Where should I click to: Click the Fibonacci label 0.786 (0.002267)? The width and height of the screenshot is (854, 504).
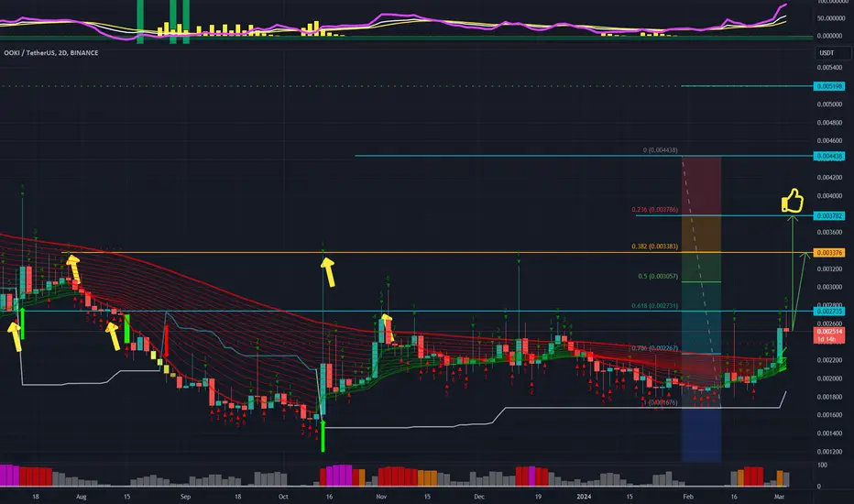[x=654, y=348]
